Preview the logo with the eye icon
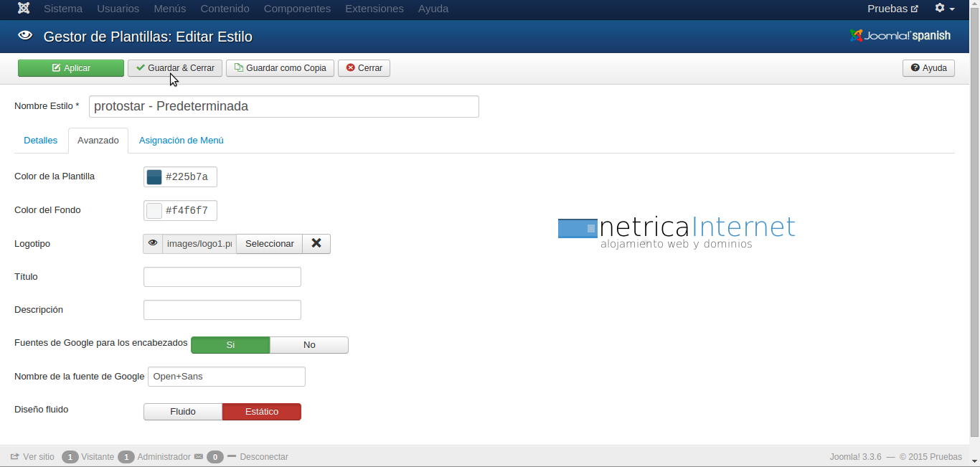Screen dimensions: 980x467 click(x=153, y=244)
